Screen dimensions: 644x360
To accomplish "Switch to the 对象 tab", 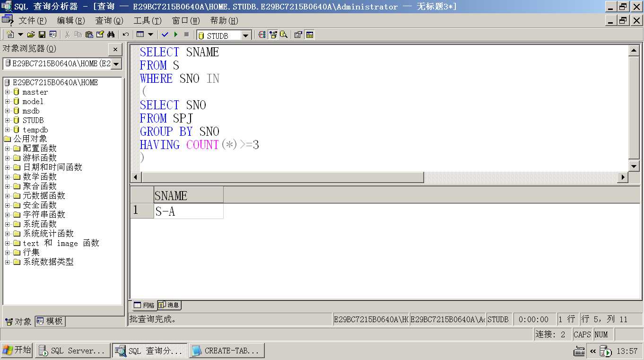I will pyautogui.click(x=18, y=322).
